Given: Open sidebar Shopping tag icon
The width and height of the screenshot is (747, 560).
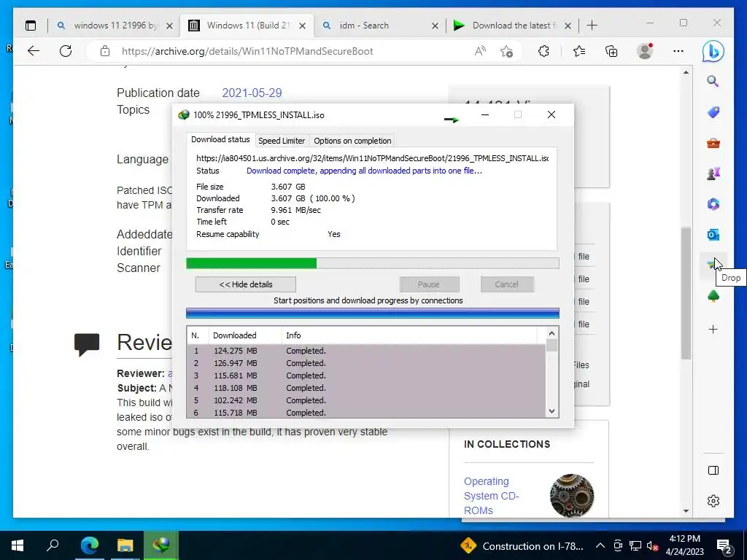Looking at the screenshot, I should [713, 112].
